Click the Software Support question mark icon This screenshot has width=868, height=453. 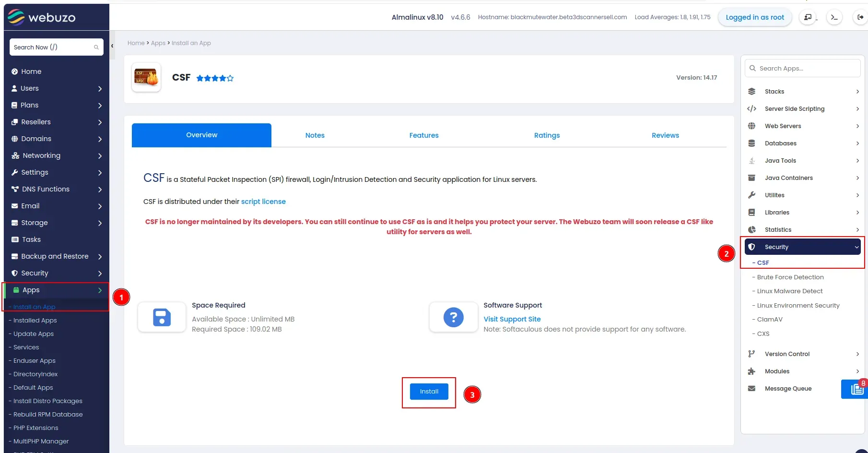[454, 317]
